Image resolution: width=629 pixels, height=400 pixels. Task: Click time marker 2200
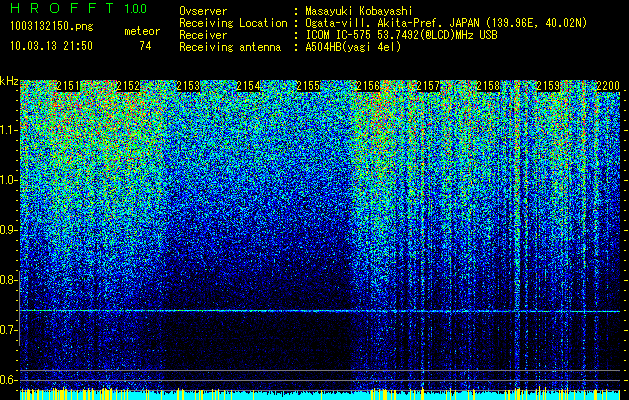[608, 86]
